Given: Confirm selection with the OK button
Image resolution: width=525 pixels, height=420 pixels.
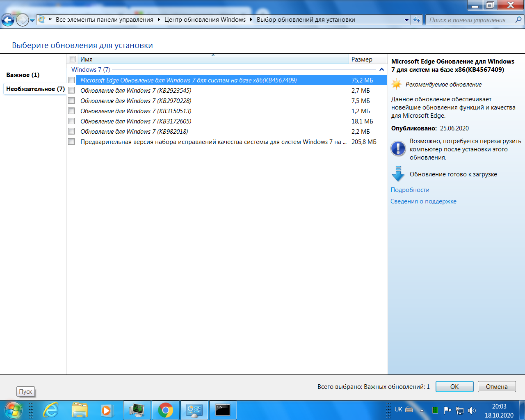Looking at the screenshot, I should pyautogui.click(x=454, y=387).
